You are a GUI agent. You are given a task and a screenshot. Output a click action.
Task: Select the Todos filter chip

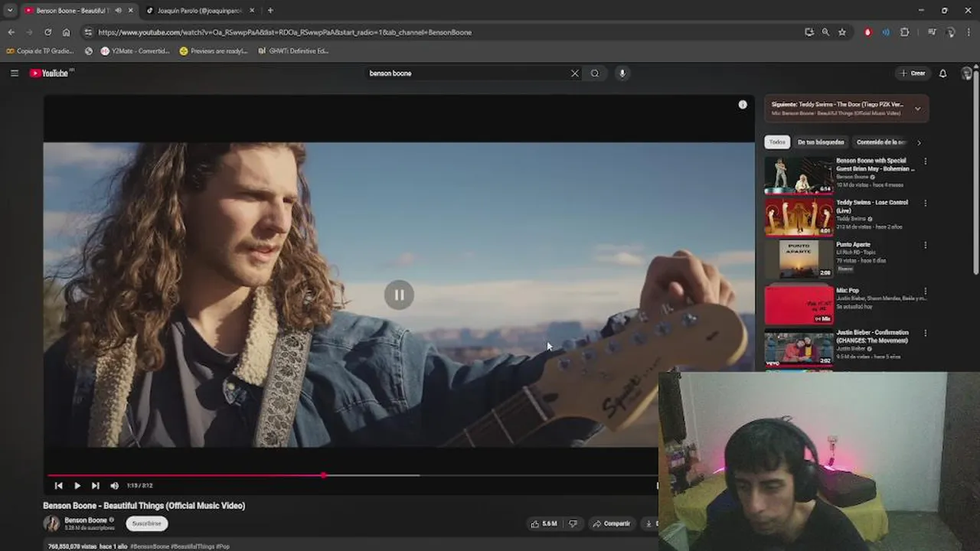(x=777, y=142)
